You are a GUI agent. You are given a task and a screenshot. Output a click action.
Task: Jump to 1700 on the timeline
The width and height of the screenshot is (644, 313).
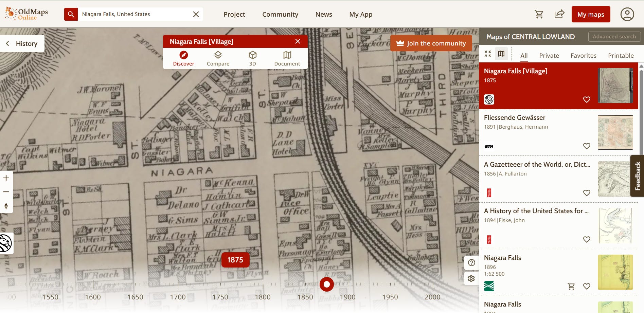(x=178, y=297)
